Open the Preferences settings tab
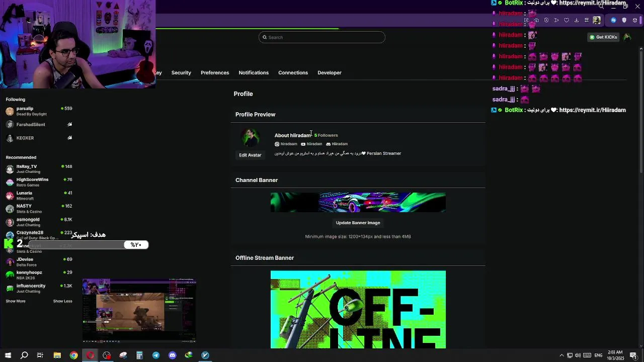 tap(215, 72)
